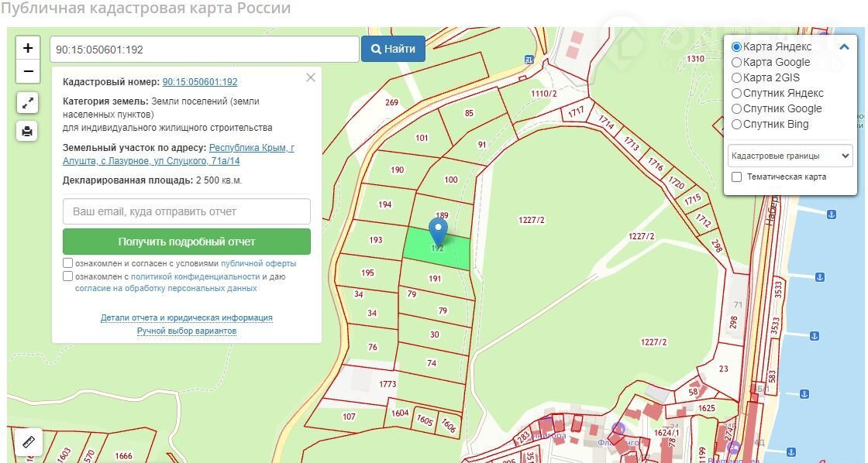This screenshot has width=868, height=463.
Task: Toggle fullscreen map view
Action: click(28, 102)
